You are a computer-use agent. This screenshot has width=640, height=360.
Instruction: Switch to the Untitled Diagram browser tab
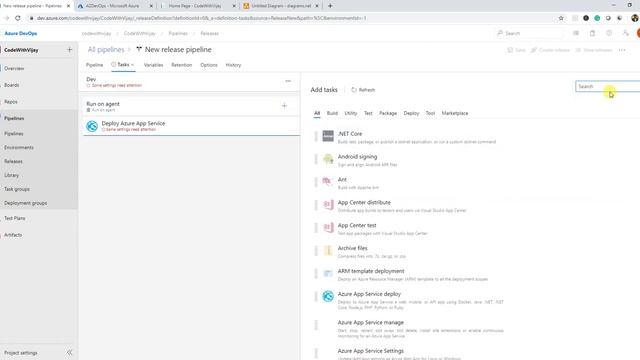point(281,6)
